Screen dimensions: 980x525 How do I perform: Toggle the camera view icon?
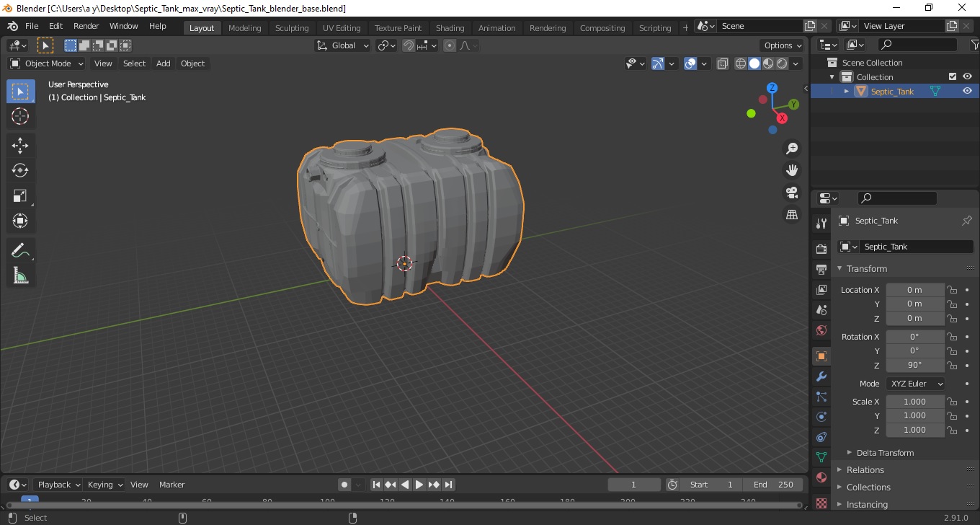(792, 193)
